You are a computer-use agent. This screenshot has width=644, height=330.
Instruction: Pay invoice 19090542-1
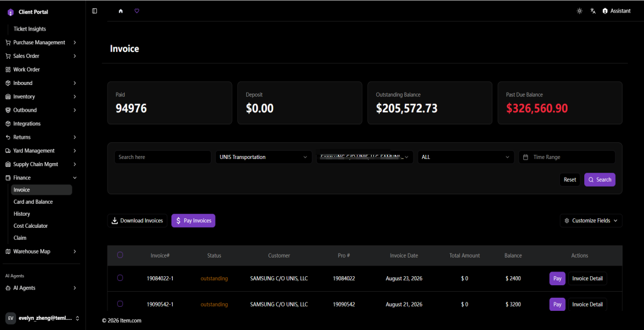tap(557, 304)
